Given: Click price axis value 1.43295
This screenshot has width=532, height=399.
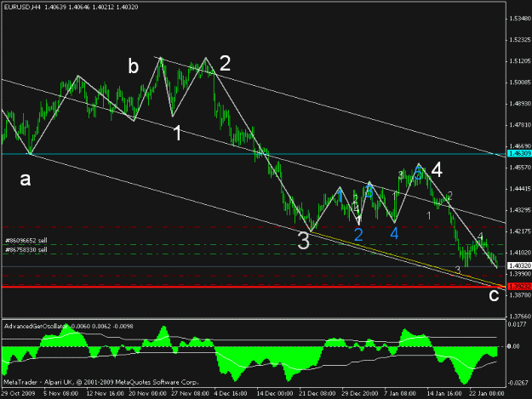Looking at the screenshot, I should 520,210.
